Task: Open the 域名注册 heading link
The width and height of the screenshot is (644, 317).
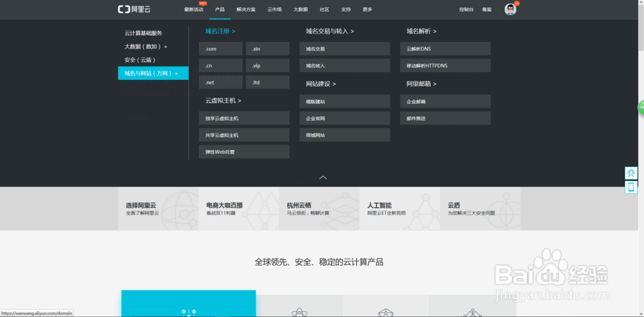Action: [x=220, y=31]
